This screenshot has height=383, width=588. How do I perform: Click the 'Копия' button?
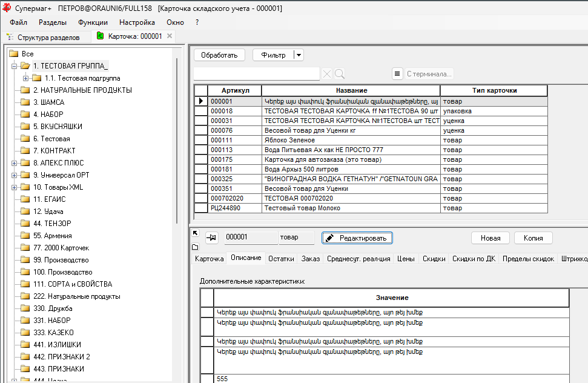[x=533, y=238]
